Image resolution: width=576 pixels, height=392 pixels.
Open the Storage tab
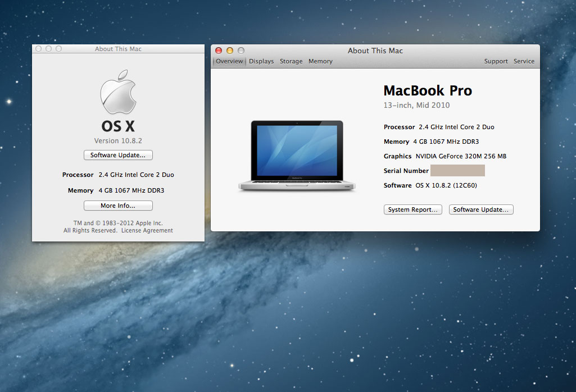pyautogui.click(x=291, y=61)
